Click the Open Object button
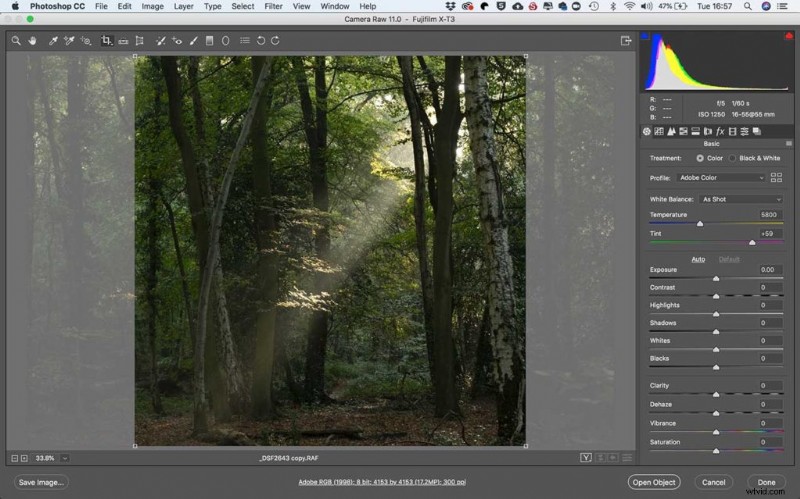800x499 pixels. pos(654,482)
